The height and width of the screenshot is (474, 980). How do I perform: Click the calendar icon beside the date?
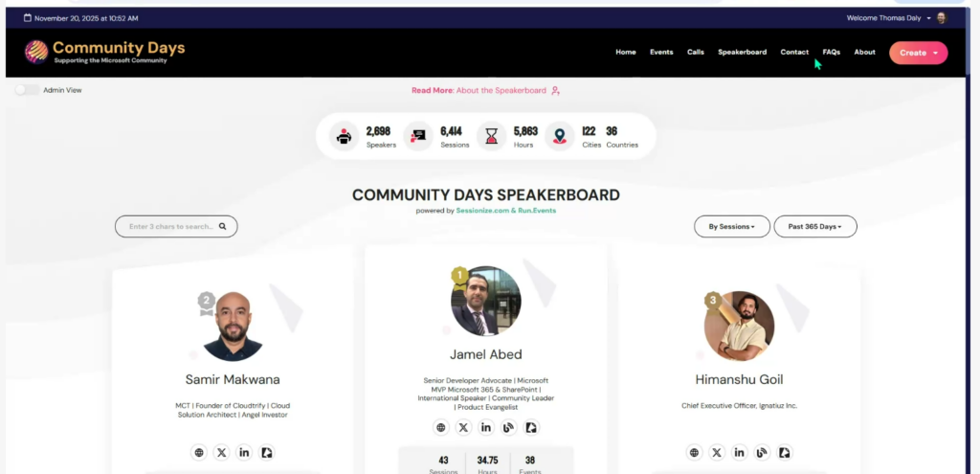[28, 18]
